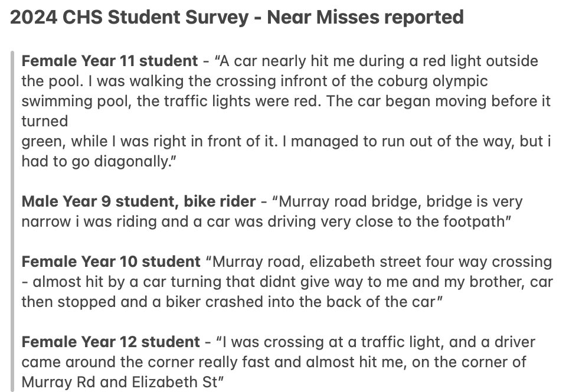
Task: Click 'Near Misses reported' in the heading
Action: (365, 17)
